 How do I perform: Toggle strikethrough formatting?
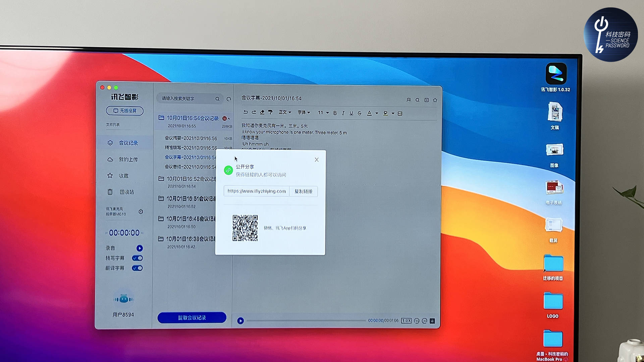[360, 113]
